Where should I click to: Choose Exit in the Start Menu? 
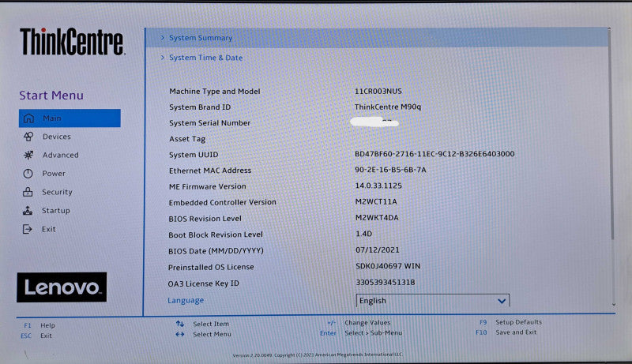pyautogui.click(x=48, y=229)
